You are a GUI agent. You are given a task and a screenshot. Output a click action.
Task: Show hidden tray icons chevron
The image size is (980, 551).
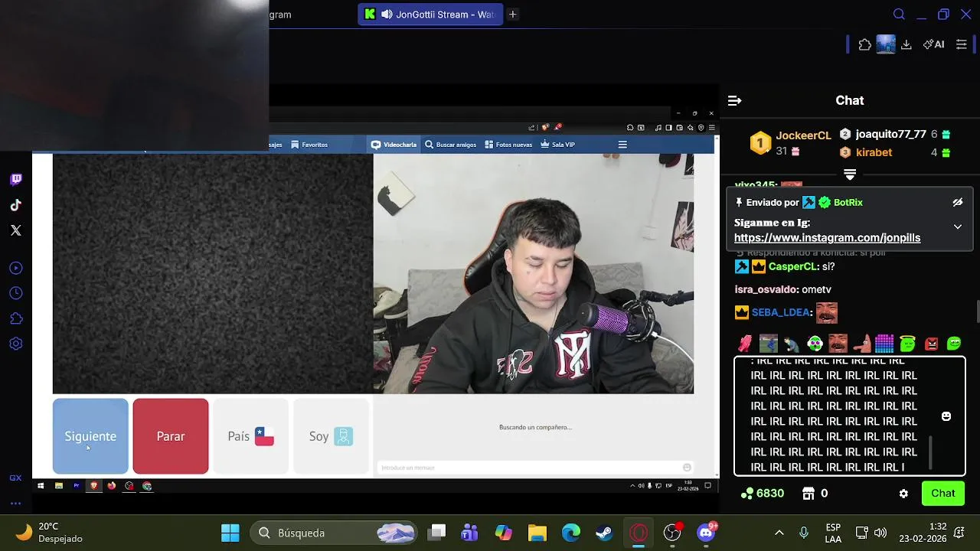coord(779,533)
